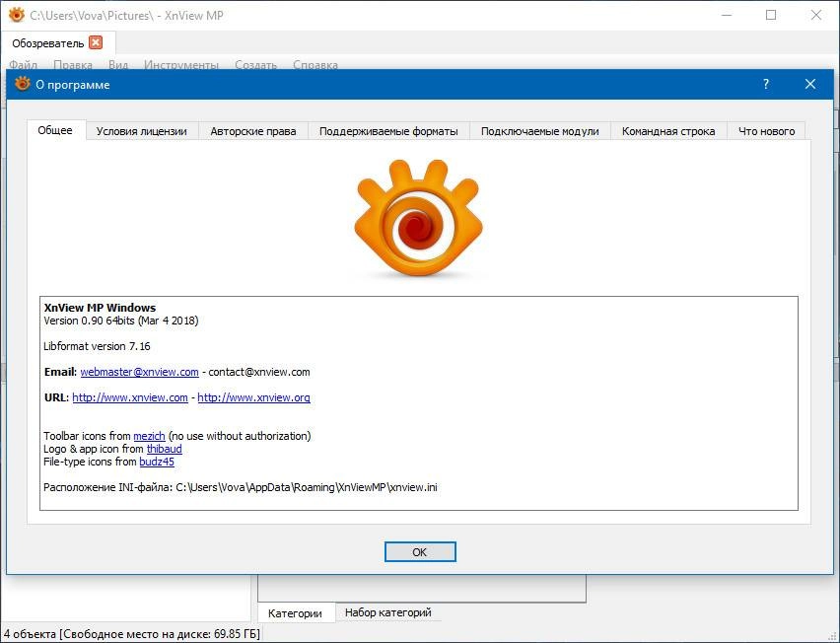Follow the thibaud link
This screenshot has width=840, height=643.
(x=164, y=449)
